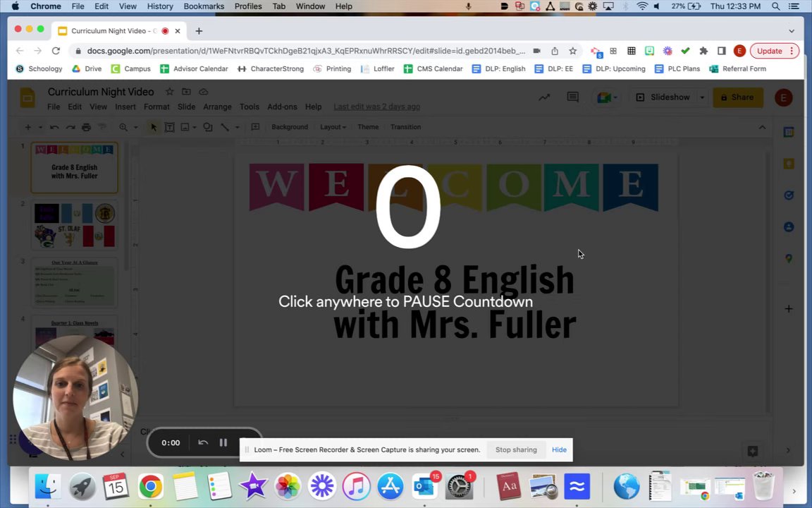Open the 'Last edit was 2 days ago' link
This screenshot has height=508, width=812.
click(376, 107)
